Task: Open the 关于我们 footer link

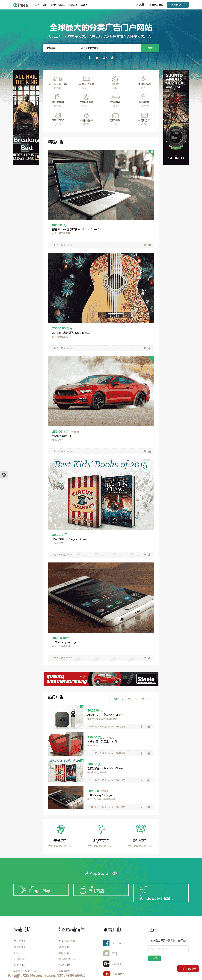Action: coord(19,941)
